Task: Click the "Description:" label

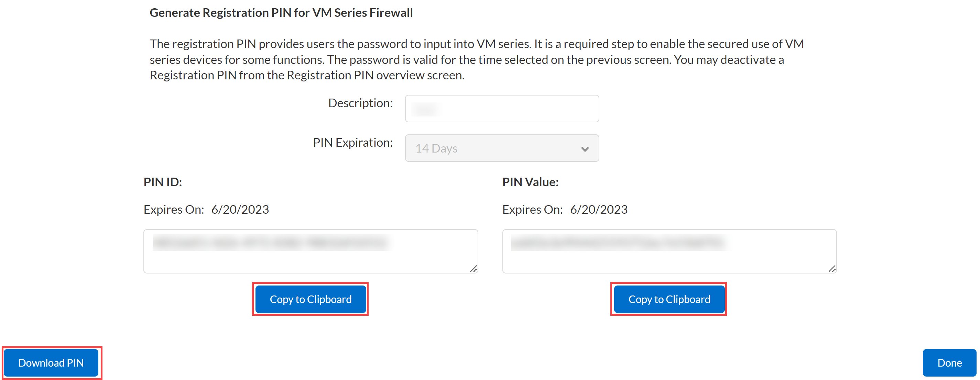Action: [360, 103]
